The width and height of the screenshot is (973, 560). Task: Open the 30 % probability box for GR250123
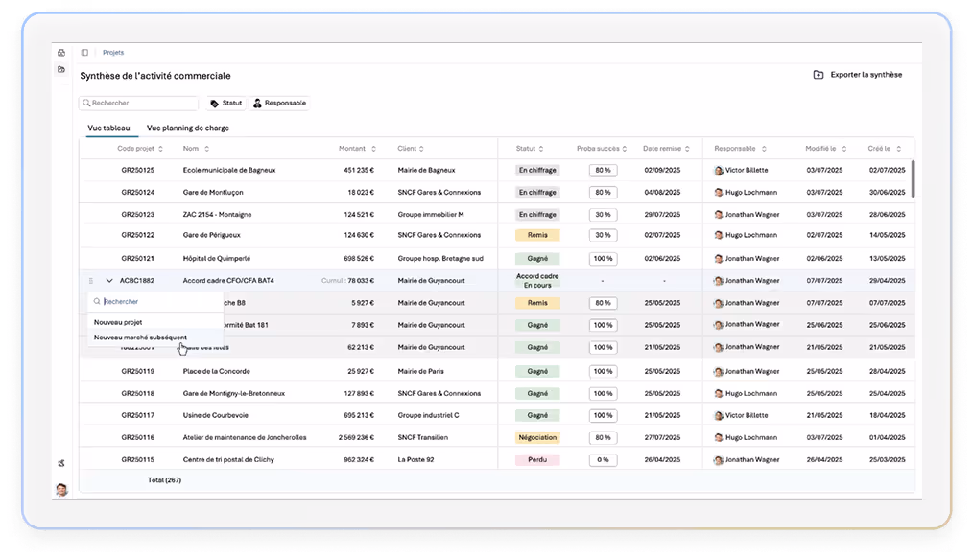604,215
